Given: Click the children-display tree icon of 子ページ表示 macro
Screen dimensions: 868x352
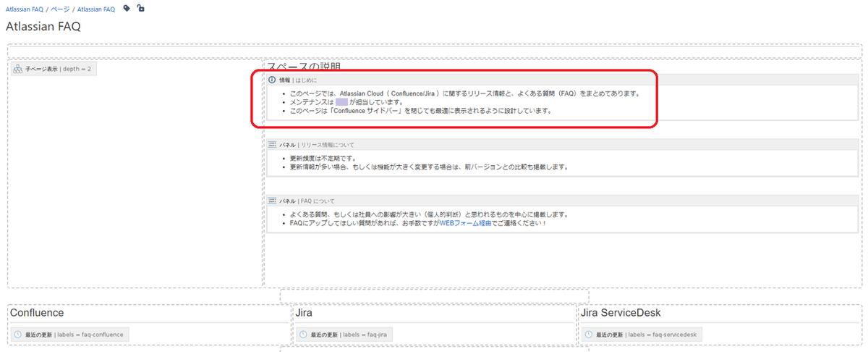Looking at the screenshot, I should coord(18,69).
